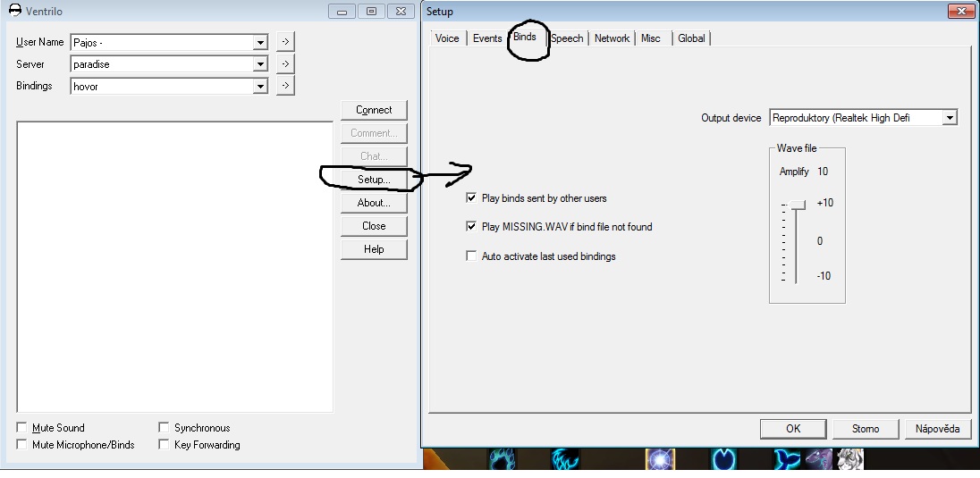980x478 pixels.
Task: Open the Network tab
Action: [612, 38]
